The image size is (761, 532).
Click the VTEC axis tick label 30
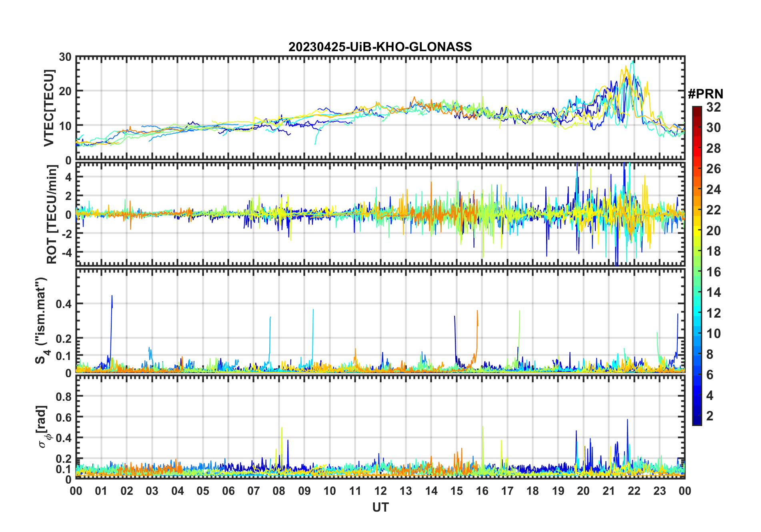pos(65,57)
